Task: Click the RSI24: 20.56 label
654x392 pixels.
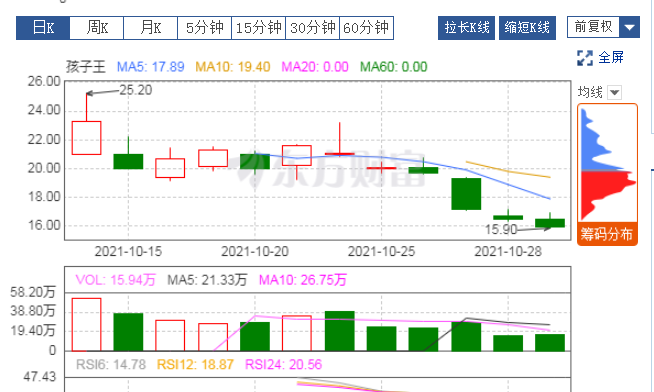Action: pyautogui.click(x=284, y=364)
